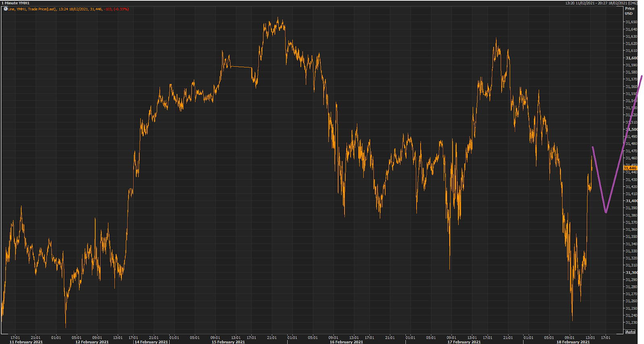Click the 31,650 price axis label

631,22
